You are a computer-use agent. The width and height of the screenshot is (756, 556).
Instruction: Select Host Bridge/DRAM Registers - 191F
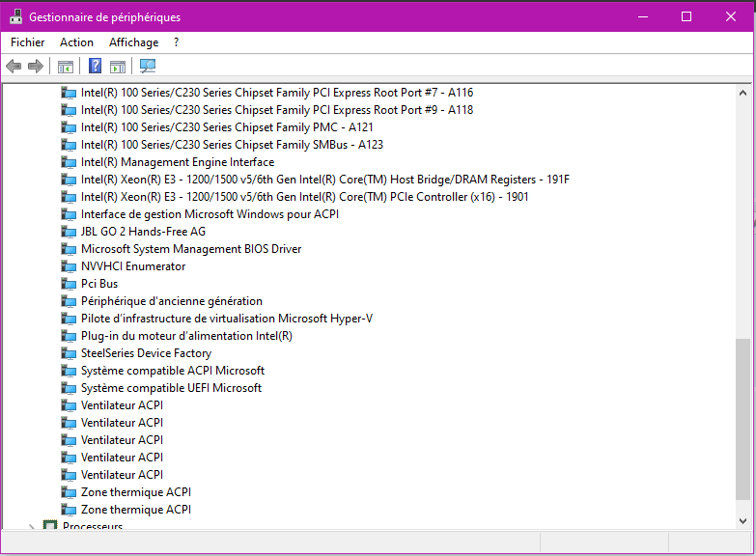pos(325,180)
